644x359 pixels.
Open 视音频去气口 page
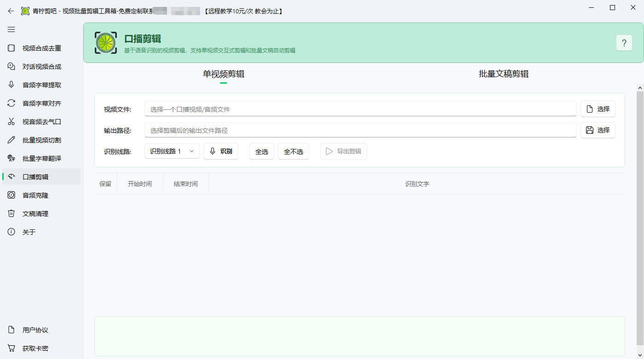tap(41, 122)
